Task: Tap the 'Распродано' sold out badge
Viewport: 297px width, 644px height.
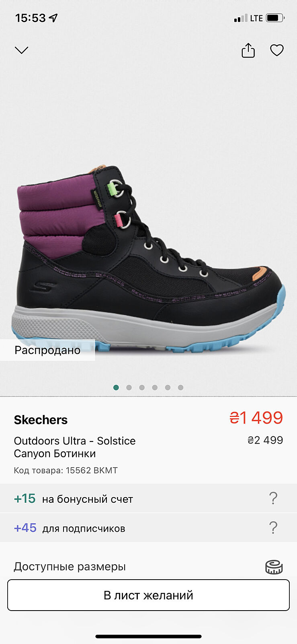Action: (47, 350)
